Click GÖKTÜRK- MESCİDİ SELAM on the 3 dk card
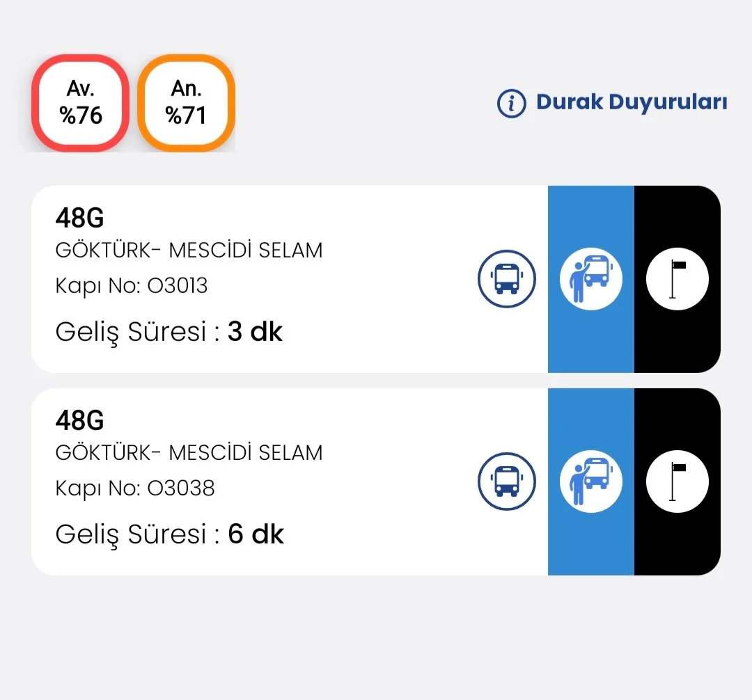The width and height of the screenshot is (752, 700). point(189,250)
